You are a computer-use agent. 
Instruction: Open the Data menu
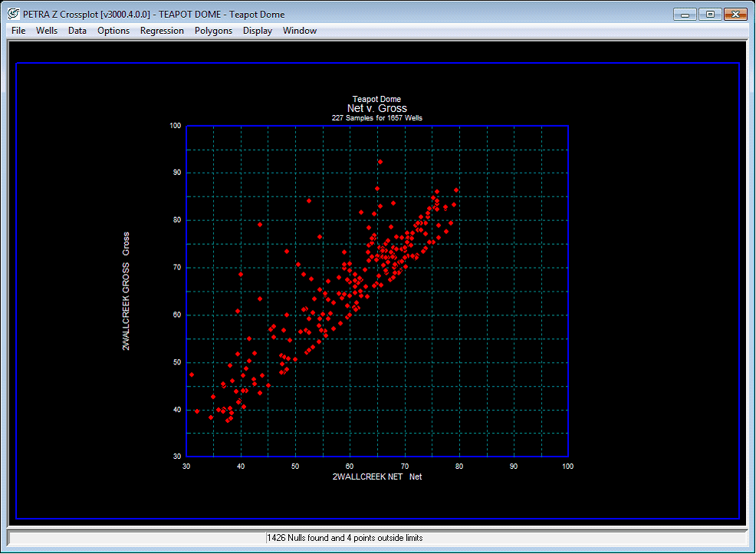click(x=77, y=30)
